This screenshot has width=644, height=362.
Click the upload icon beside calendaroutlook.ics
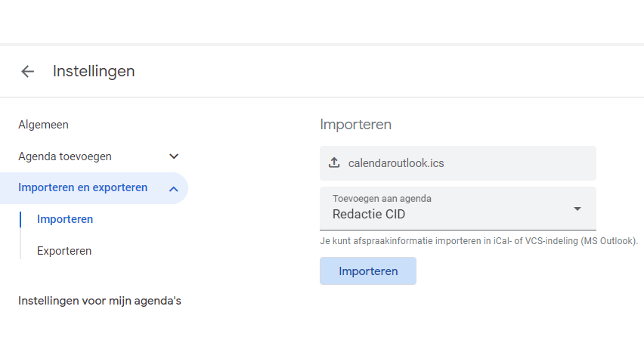click(335, 163)
